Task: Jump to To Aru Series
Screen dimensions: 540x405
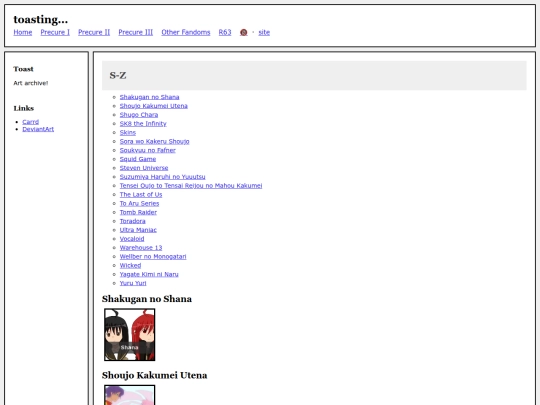Action: point(139,204)
